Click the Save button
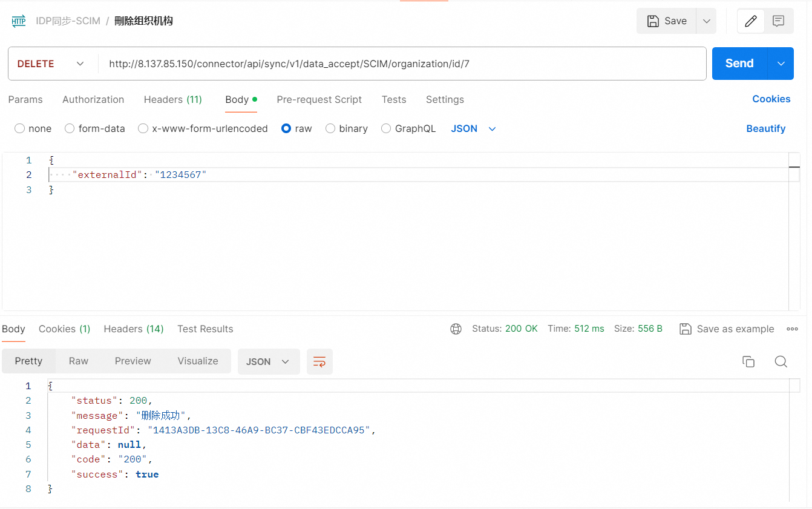Image resolution: width=812 pixels, height=509 pixels. point(666,21)
